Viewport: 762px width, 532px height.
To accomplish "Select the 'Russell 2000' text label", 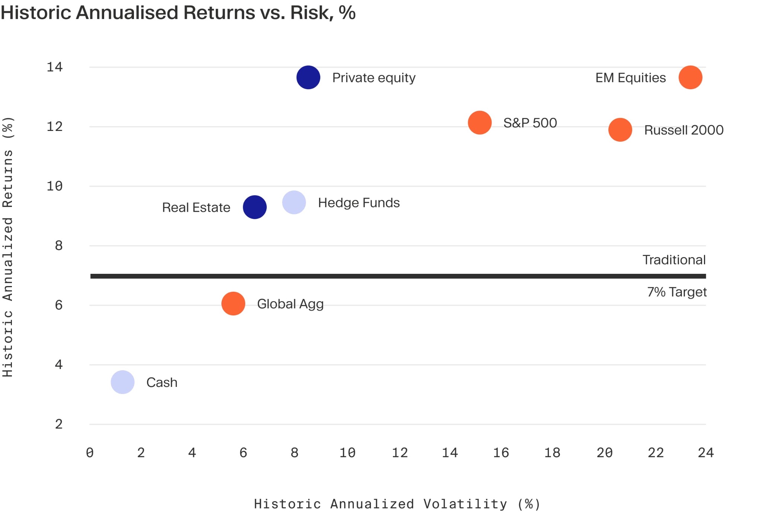I will point(683,130).
